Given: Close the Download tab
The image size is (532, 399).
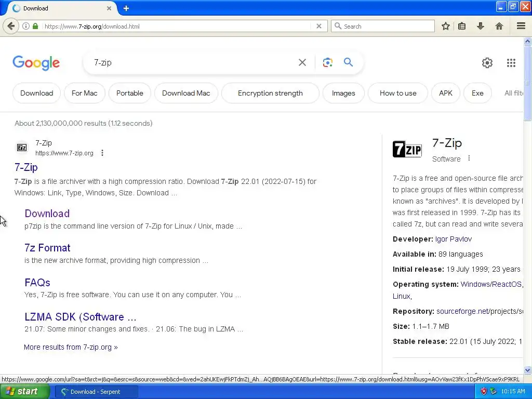Looking at the screenshot, I should click(109, 8).
